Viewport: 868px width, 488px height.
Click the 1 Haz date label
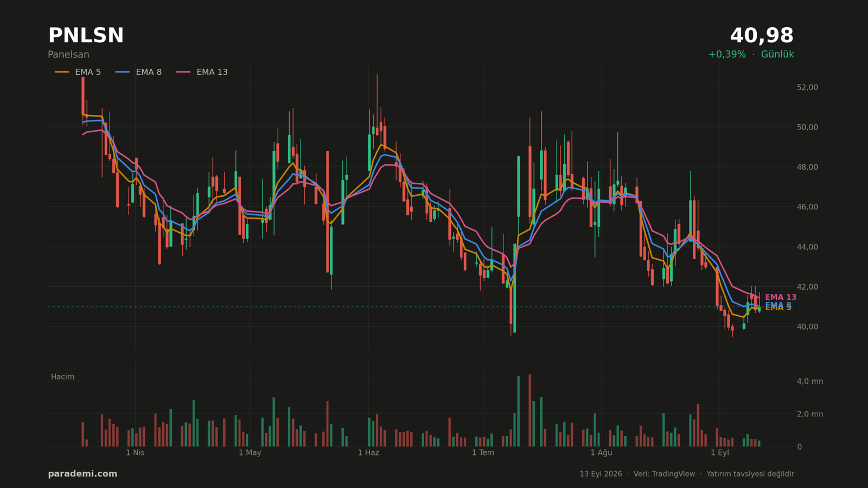(x=368, y=453)
